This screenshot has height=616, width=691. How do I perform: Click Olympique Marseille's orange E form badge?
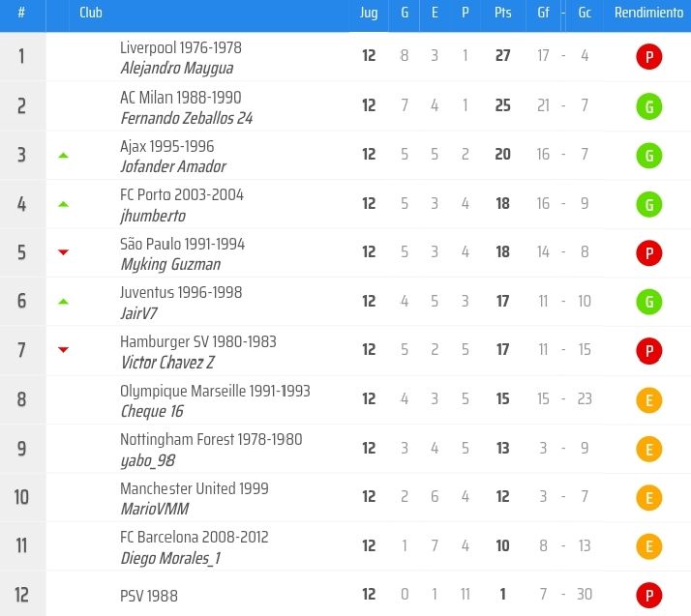[648, 399]
